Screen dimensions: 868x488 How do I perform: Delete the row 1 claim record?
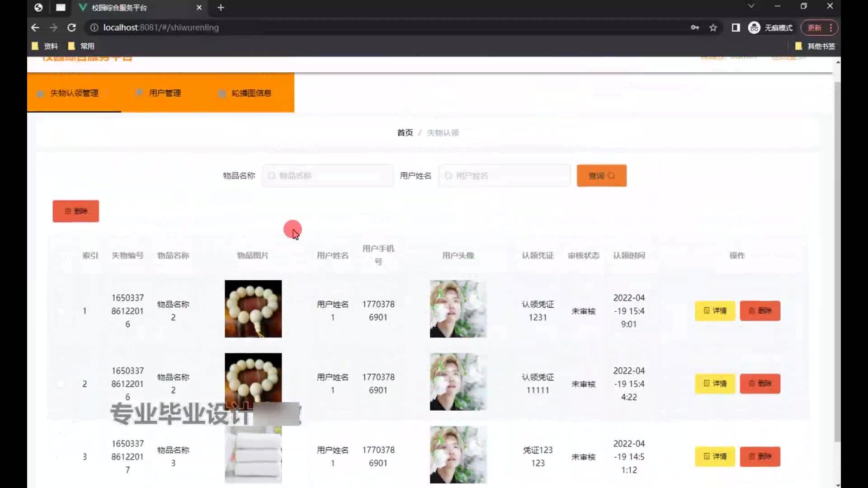tap(760, 311)
